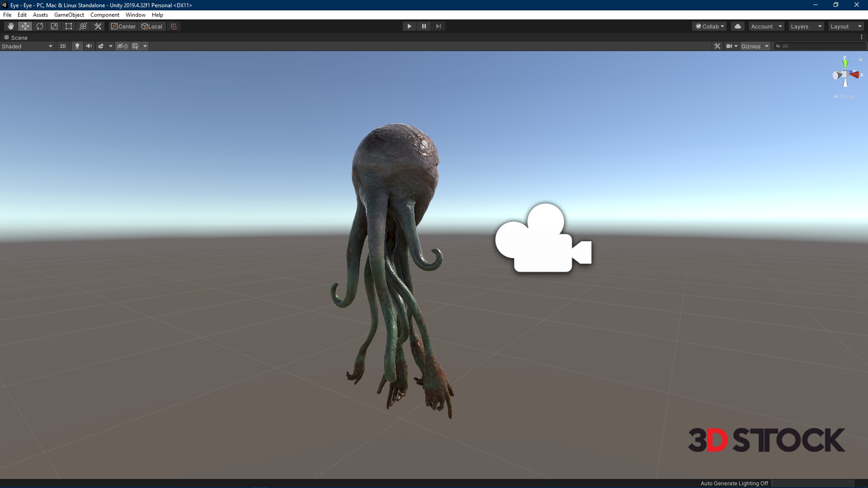This screenshot has width=868, height=488.
Task: Select the Rotate tool
Action: pos(40,26)
